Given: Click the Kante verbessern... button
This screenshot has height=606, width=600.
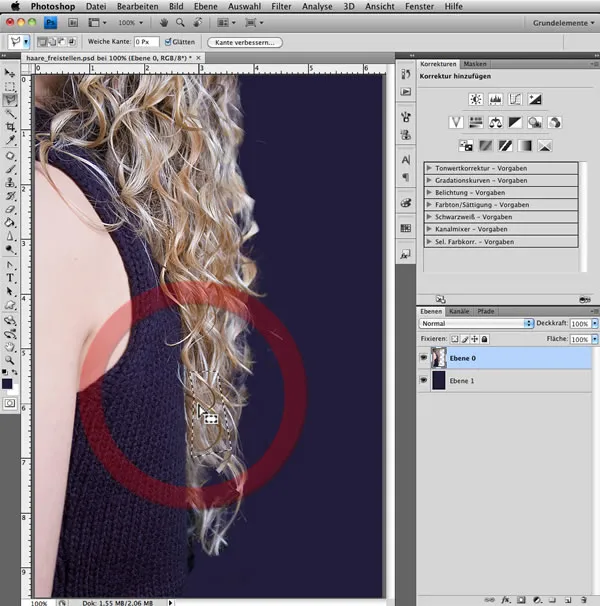Looking at the screenshot, I should [245, 43].
